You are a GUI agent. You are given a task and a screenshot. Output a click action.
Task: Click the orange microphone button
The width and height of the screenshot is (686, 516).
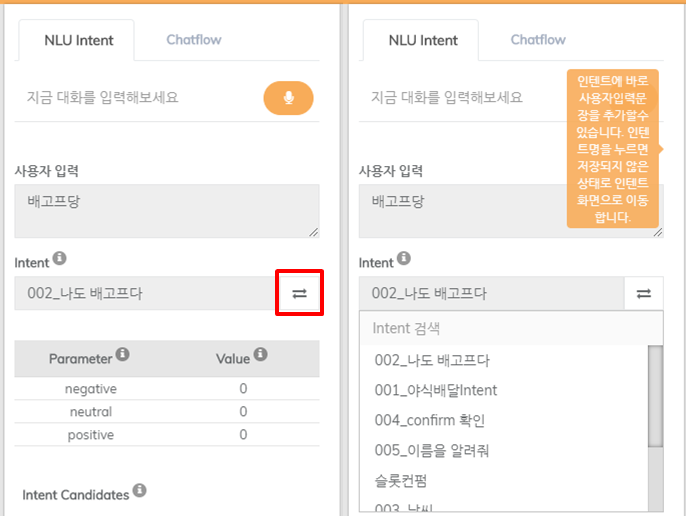288,98
